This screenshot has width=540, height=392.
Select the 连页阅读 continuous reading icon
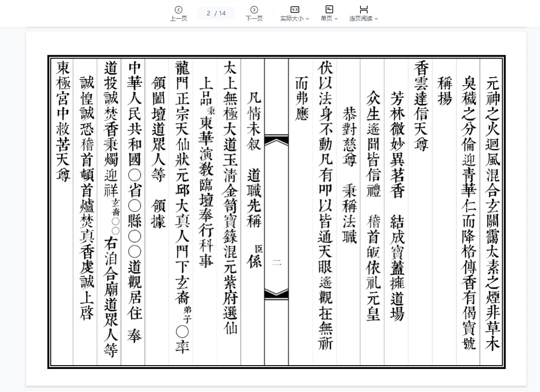(x=363, y=9)
